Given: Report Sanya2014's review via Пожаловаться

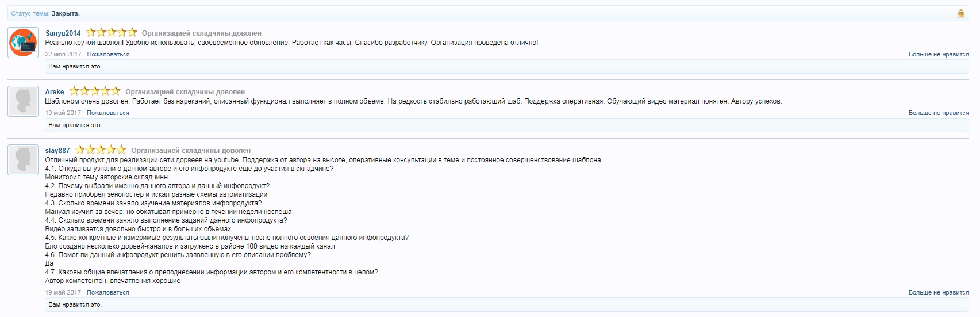Looking at the screenshot, I should tap(108, 54).
